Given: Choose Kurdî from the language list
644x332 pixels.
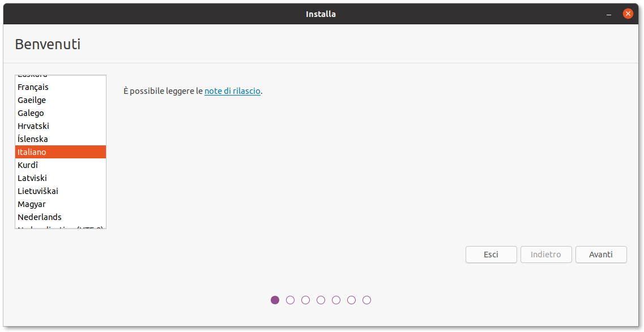Looking at the screenshot, I should [x=28, y=165].
